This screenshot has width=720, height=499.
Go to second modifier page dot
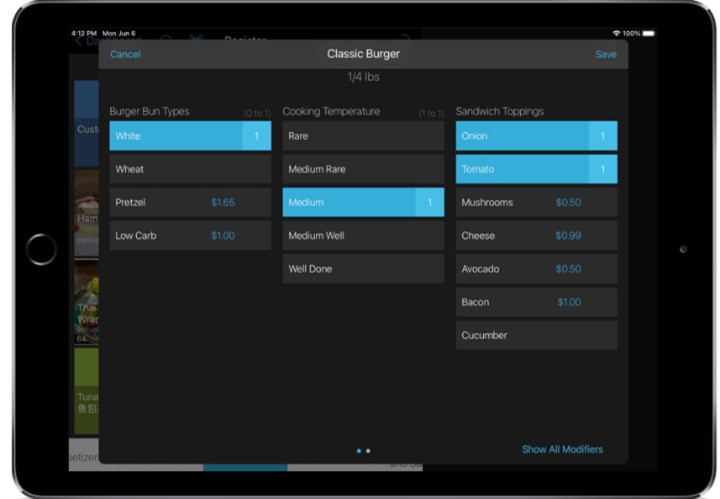coord(368,451)
